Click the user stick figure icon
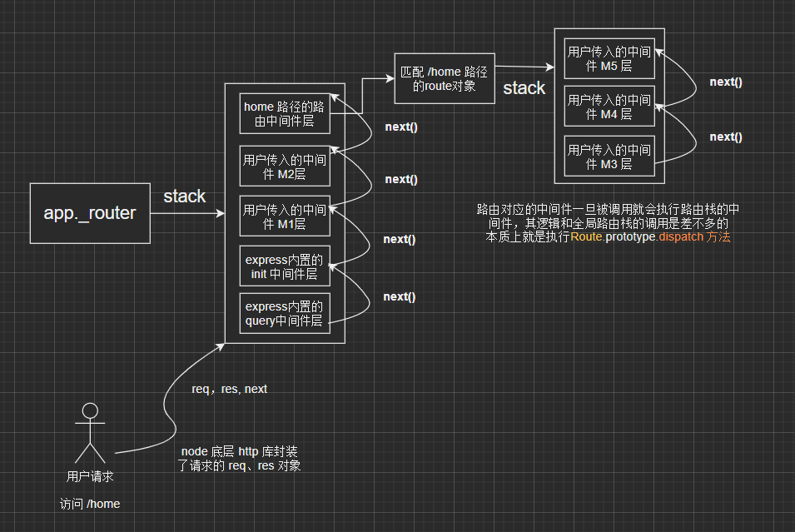795x532 pixels. tap(90, 433)
